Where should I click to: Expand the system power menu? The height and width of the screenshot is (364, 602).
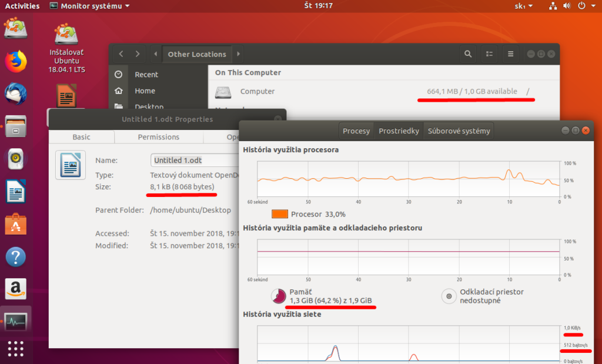[x=584, y=6]
